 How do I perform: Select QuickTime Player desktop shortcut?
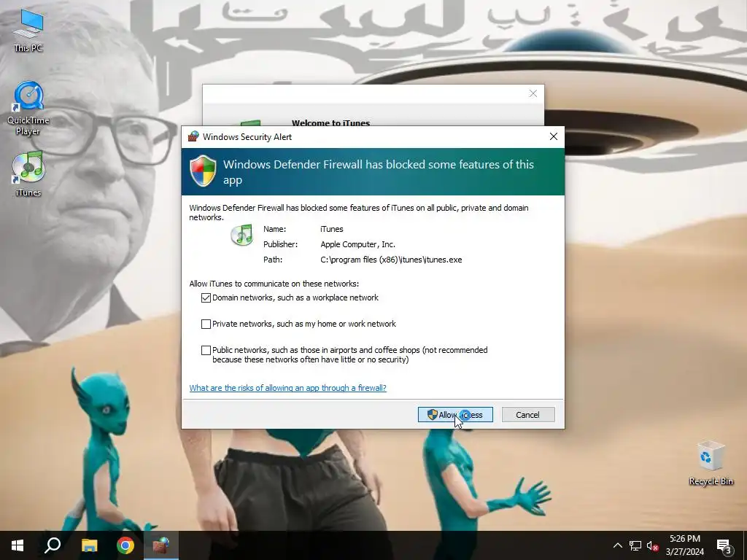coord(28,109)
